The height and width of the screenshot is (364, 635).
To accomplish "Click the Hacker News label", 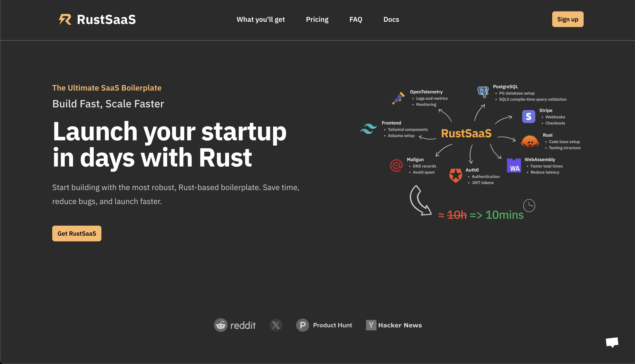I will [x=400, y=325].
